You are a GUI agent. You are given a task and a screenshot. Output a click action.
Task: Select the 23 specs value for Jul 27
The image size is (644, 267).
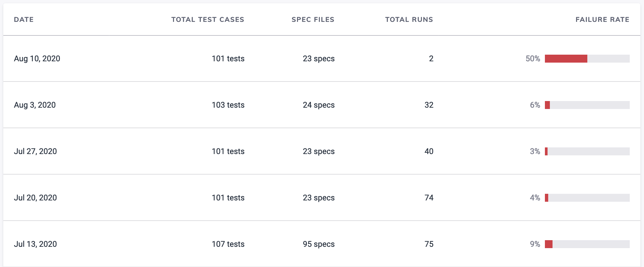tap(318, 151)
